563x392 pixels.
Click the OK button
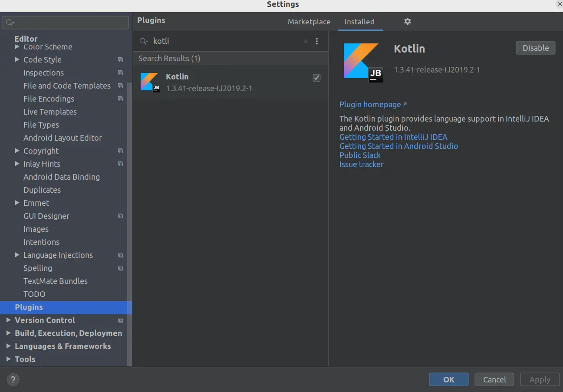449,379
